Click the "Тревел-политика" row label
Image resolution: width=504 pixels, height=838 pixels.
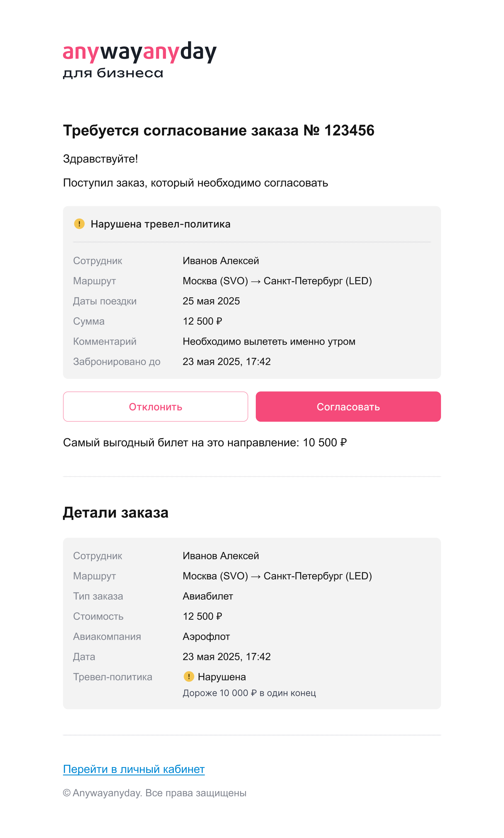click(x=112, y=677)
